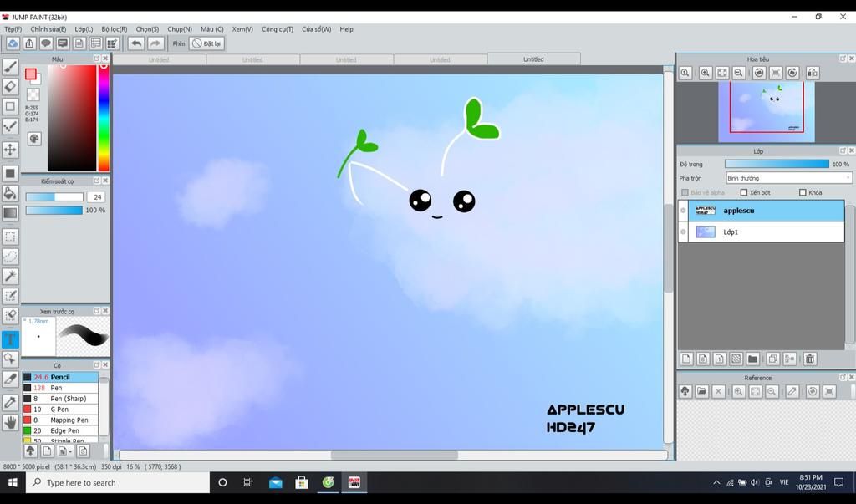The height and width of the screenshot is (504, 856).
Task: Click the pink foreground color swatch
Action: (x=31, y=74)
